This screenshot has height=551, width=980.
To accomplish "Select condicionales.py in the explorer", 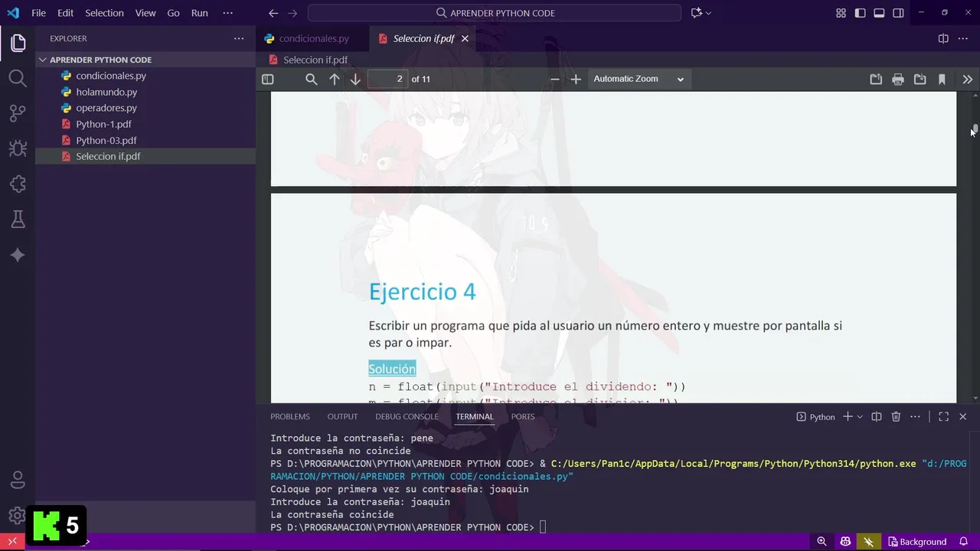I will 111,76.
